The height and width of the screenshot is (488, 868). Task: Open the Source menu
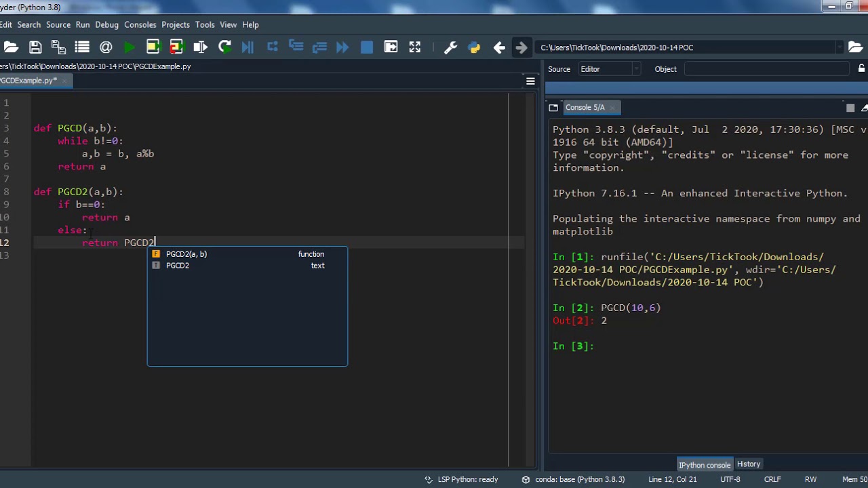click(58, 24)
